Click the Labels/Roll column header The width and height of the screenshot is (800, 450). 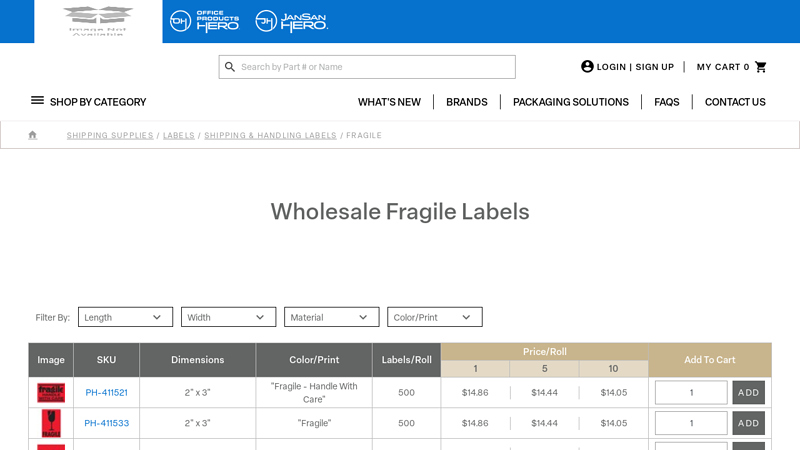point(407,360)
